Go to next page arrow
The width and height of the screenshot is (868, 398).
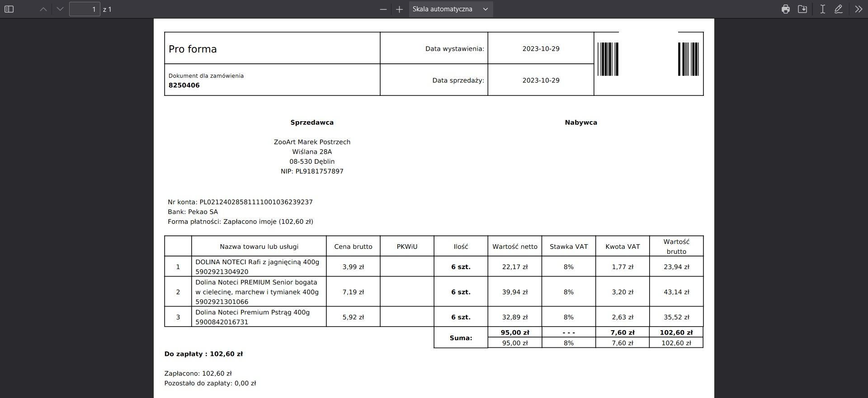pos(60,9)
